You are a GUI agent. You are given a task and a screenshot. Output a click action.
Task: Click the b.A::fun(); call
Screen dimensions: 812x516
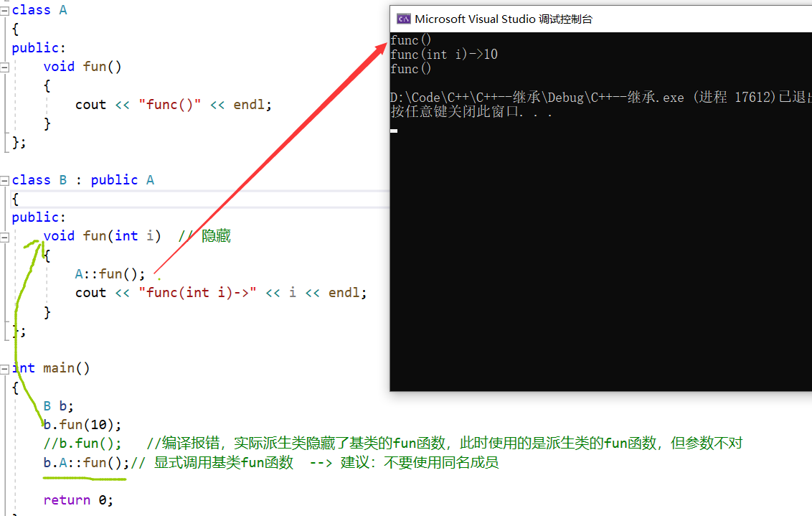pos(86,463)
